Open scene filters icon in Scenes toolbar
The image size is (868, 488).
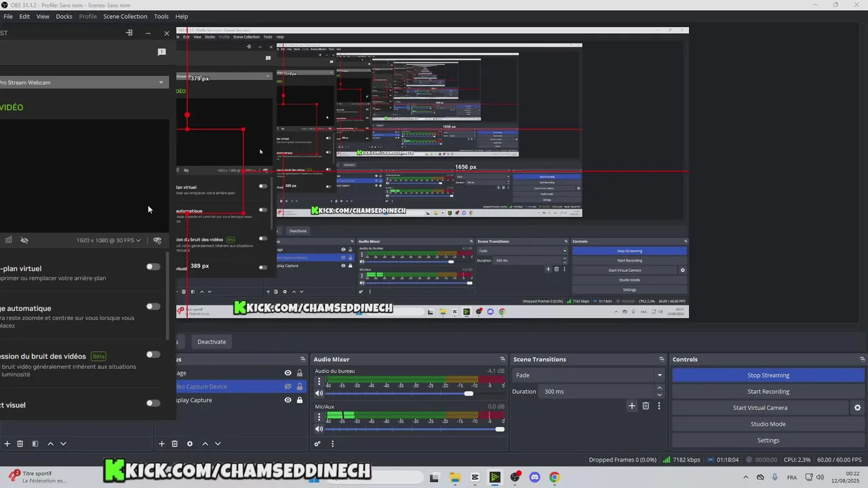(35, 444)
